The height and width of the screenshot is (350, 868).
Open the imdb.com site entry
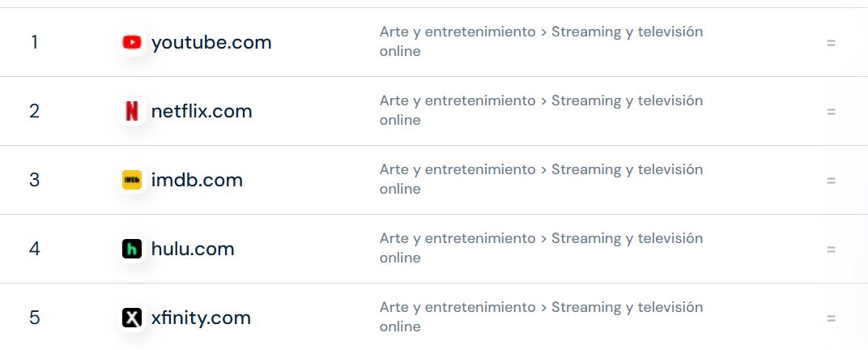click(197, 180)
